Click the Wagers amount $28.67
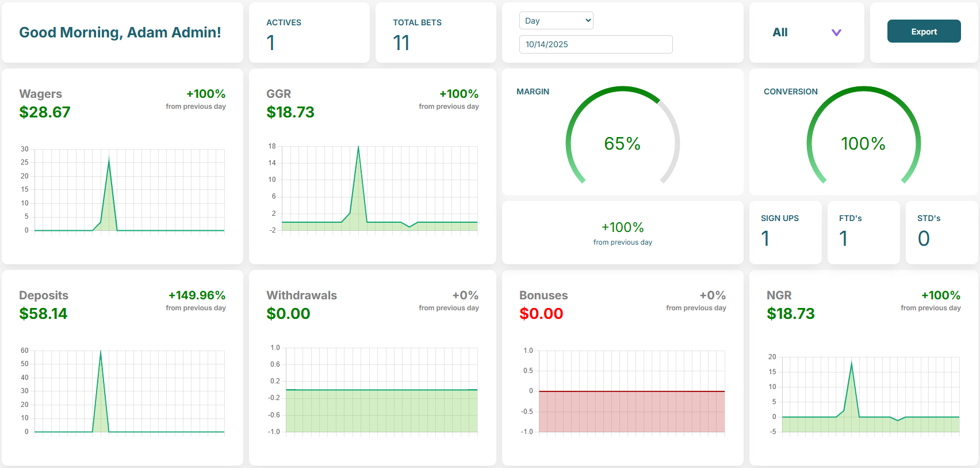The width and height of the screenshot is (980, 468). pos(45,112)
